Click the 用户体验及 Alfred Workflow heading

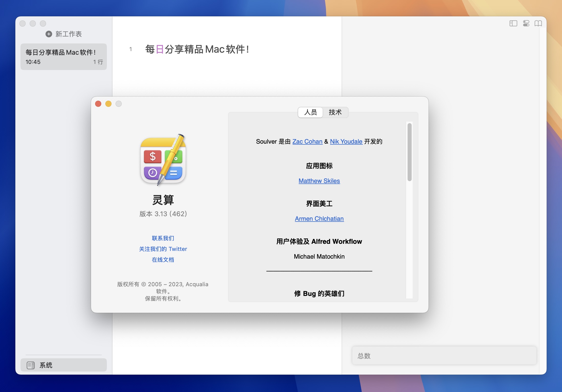click(319, 241)
